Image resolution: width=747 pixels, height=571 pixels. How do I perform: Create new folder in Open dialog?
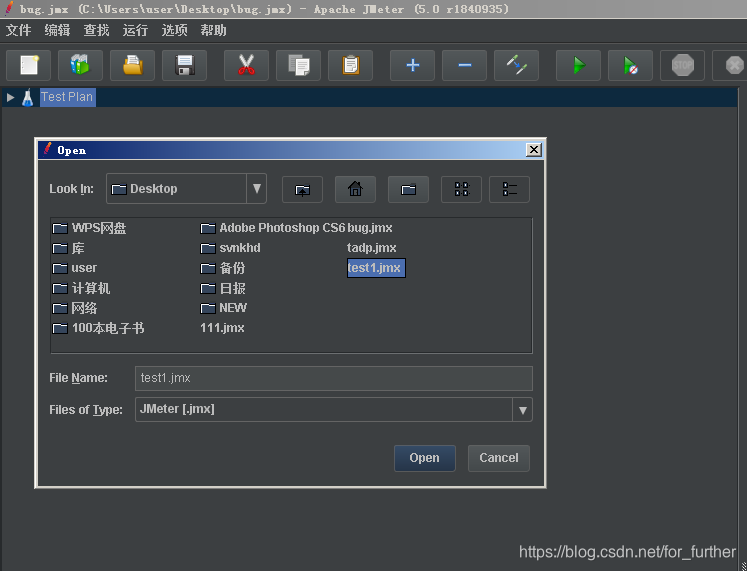click(408, 190)
